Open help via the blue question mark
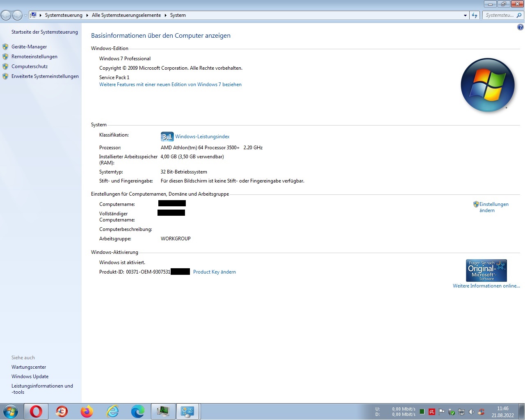The image size is (525, 420). (x=520, y=27)
